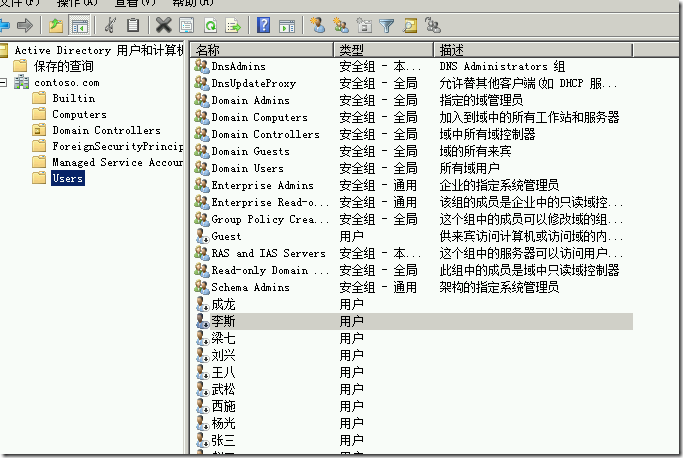Image resolution: width=683 pixels, height=458 pixels.
Task: Select the DnsUpdateProxy group row
Action: pyautogui.click(x=413, y=83)
